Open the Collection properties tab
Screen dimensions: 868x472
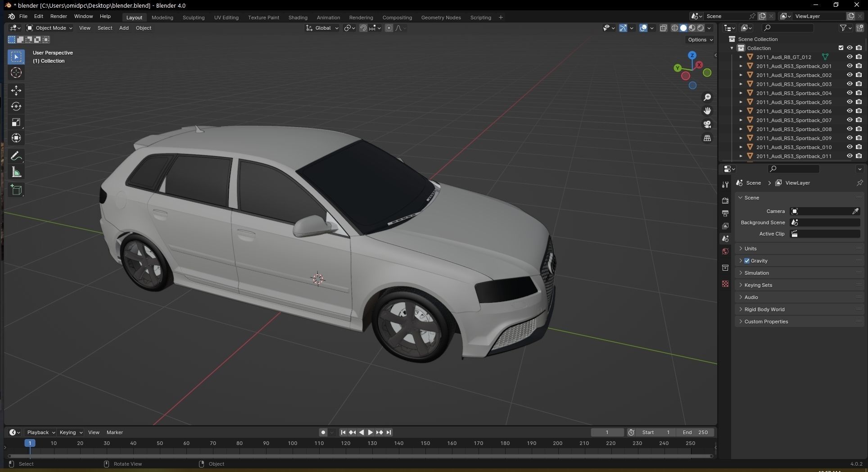coord(725,268)
